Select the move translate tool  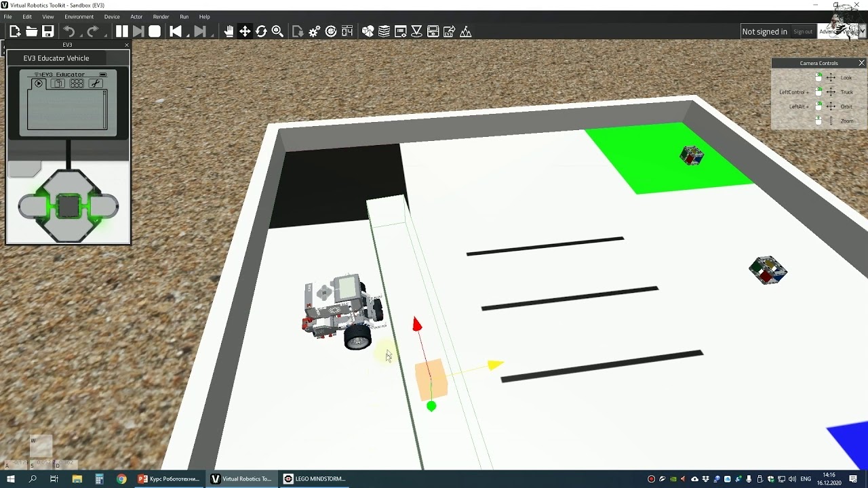coord(245,31)
